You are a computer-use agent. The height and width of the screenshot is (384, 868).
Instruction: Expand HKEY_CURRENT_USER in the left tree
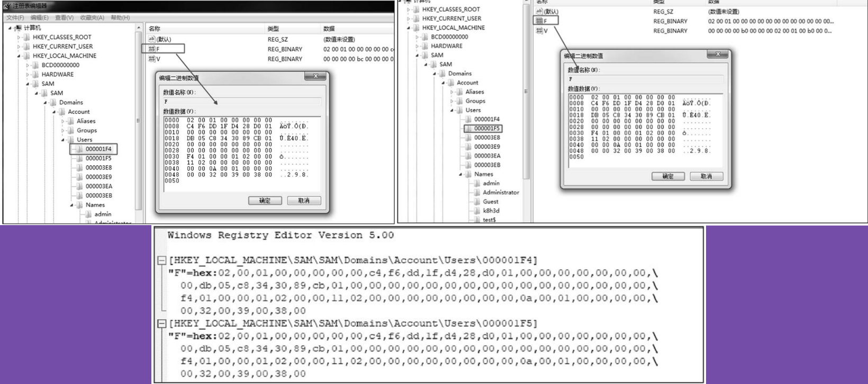click(19, 47)
